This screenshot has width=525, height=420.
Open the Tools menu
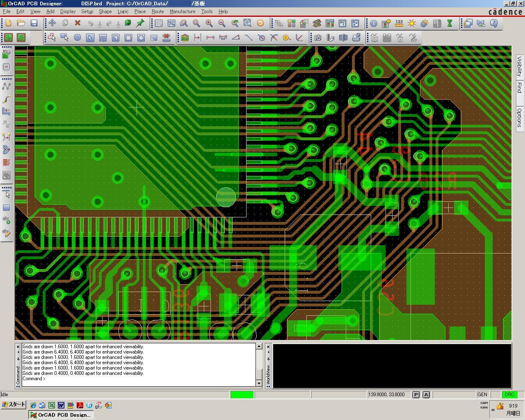(207, 11)
